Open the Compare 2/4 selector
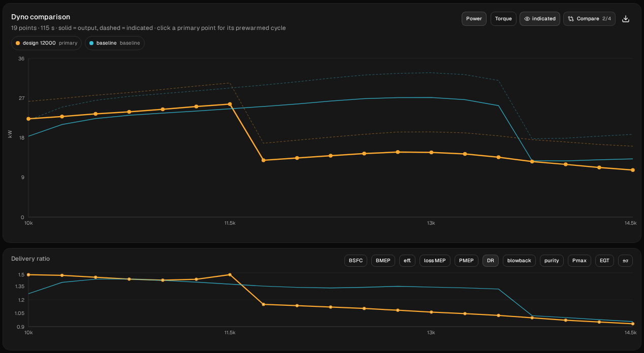Image resolution: width=644 pixels, height=353 pixels. pos(590,19)
